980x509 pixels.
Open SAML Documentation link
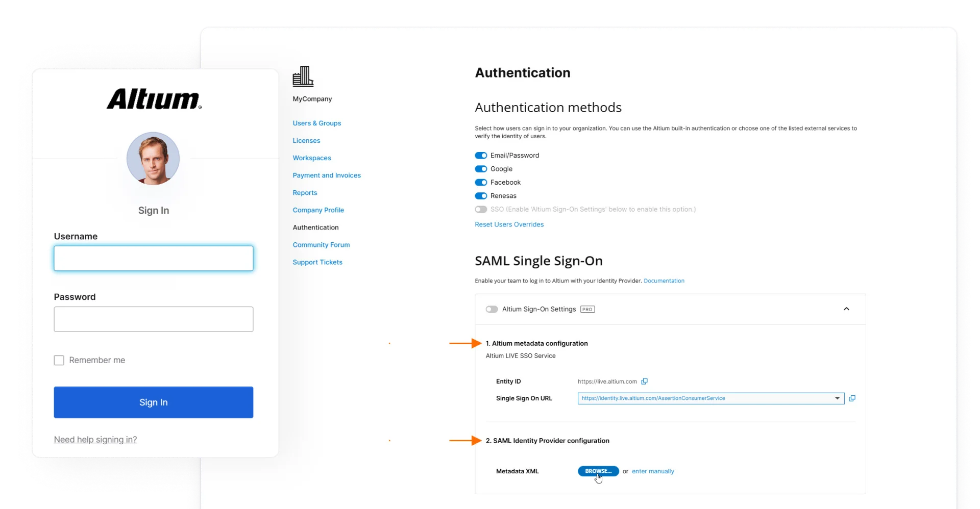click(x=664, y=281)
